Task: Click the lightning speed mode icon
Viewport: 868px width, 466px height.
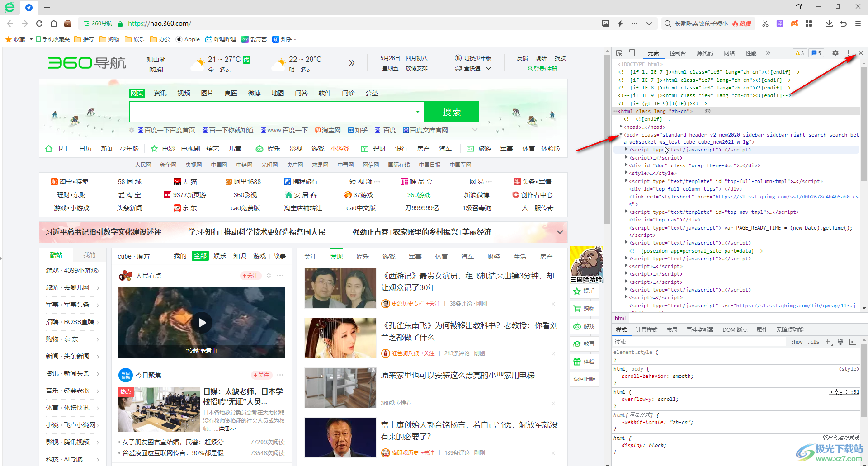Action: click(620, 24)
